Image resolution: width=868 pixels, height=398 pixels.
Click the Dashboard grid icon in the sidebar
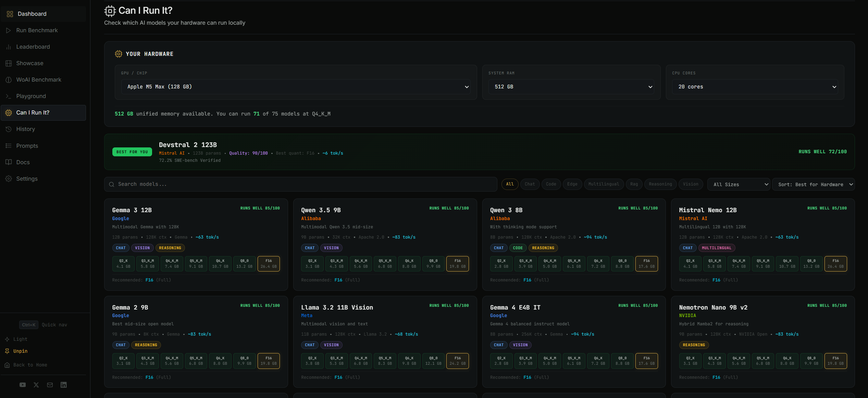pos(10,14)
